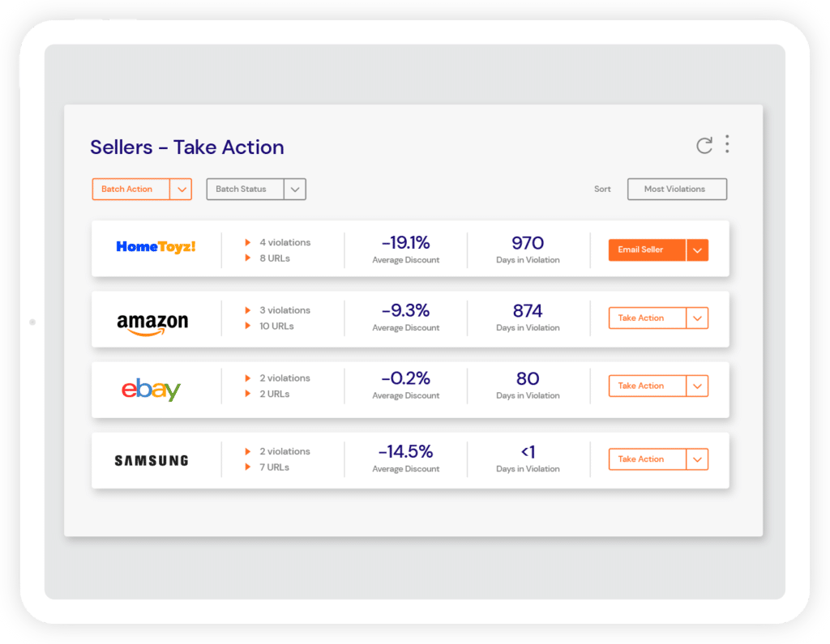Click the refresh icon
830x644 pixels.
704,146
